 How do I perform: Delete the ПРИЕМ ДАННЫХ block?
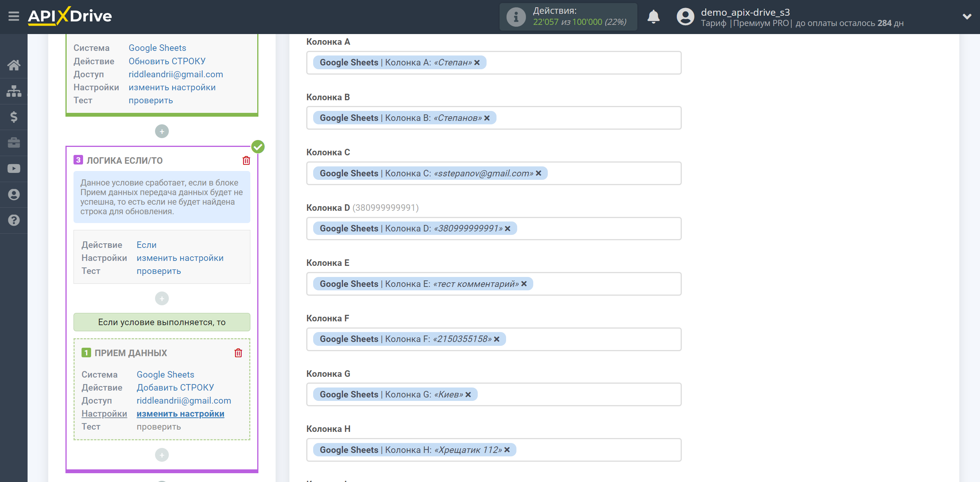(x=238, y=353)
